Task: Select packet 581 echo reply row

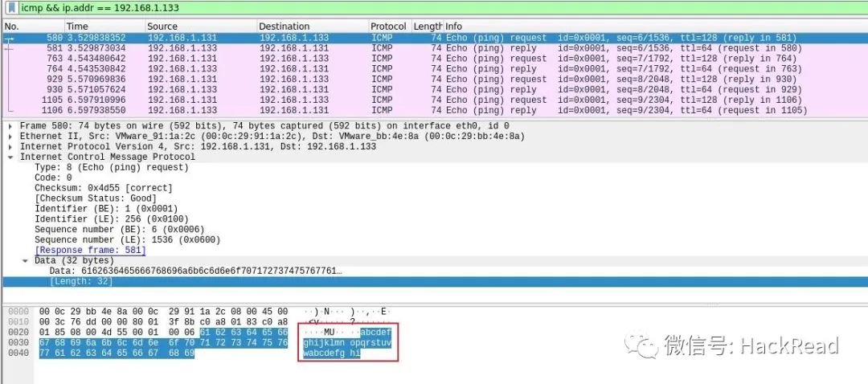Action: [x=434, y=48]
